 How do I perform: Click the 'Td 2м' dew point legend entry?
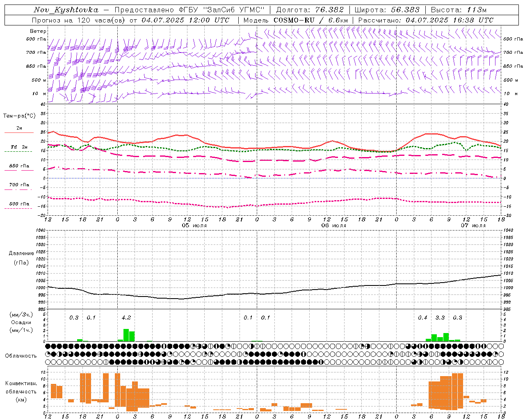[19, 147]
